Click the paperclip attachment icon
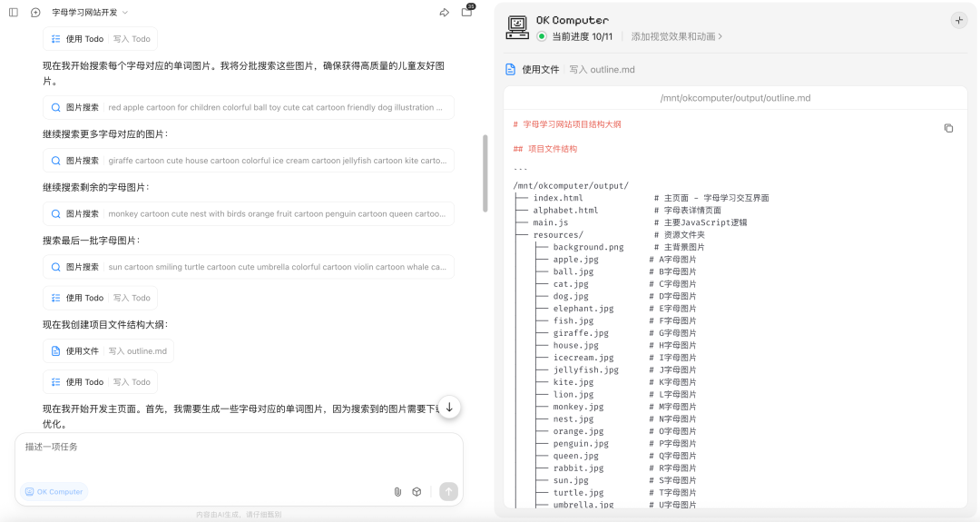The height and width of the screenshot is (522, 980). 397,492
